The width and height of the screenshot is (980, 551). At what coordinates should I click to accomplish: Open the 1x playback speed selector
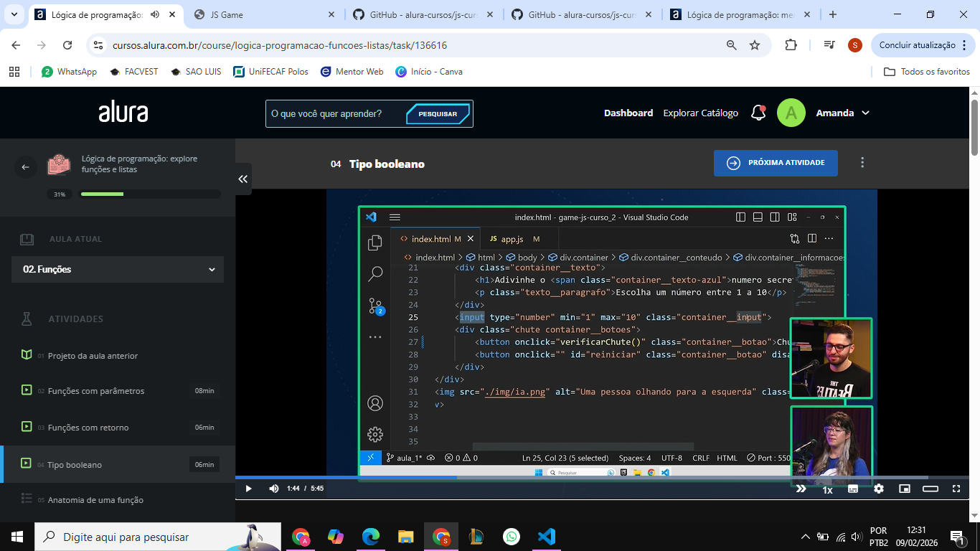pos(827,489)
